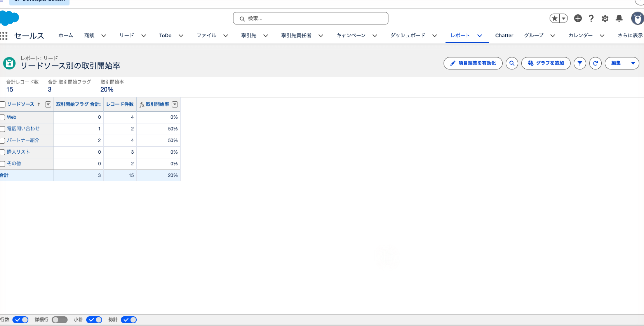Open the global create plus icon
Viewport: 644px width, 326px height.
578,18
